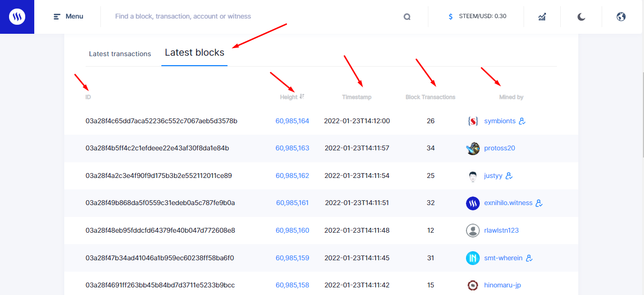Click rlawlstn123 default avatar

[473, 231]
